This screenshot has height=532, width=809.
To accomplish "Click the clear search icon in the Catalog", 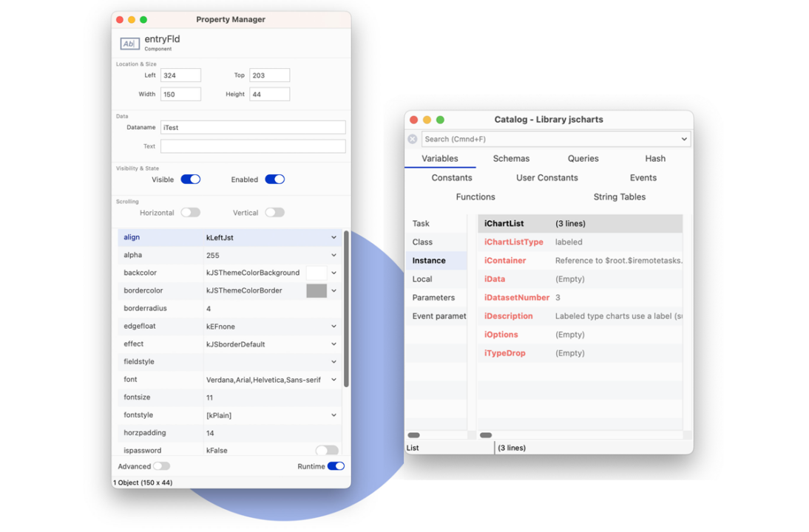I will tap(413, 139).
